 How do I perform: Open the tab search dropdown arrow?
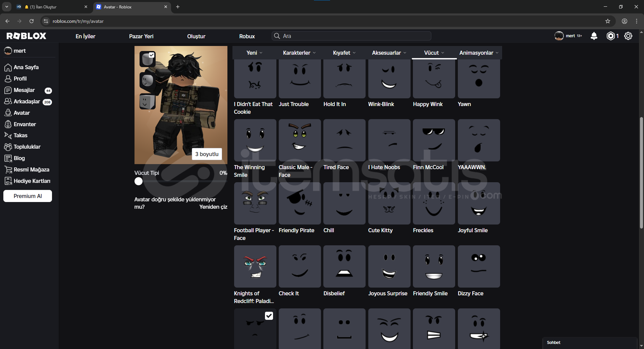click(x=7, y=7)
